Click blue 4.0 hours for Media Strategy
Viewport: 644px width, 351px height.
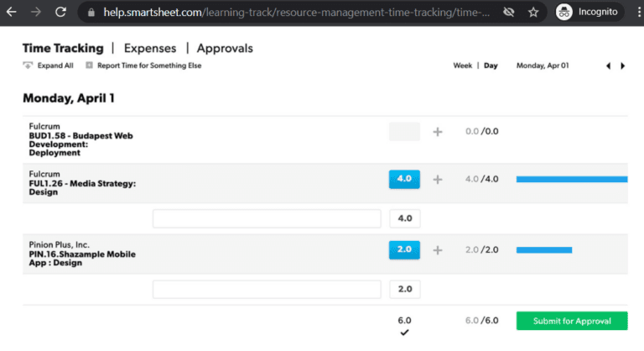404,179
